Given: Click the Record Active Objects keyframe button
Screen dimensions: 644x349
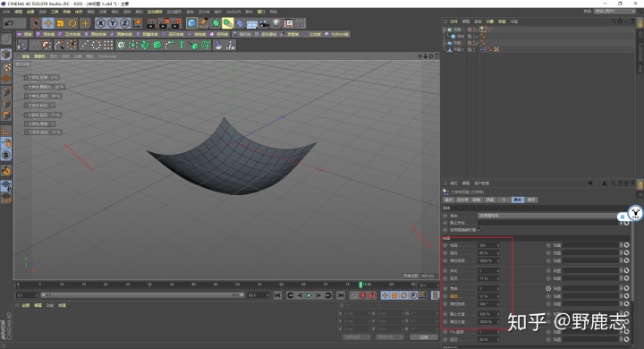Looking at the screenshot, I should [x=353, y=295].
